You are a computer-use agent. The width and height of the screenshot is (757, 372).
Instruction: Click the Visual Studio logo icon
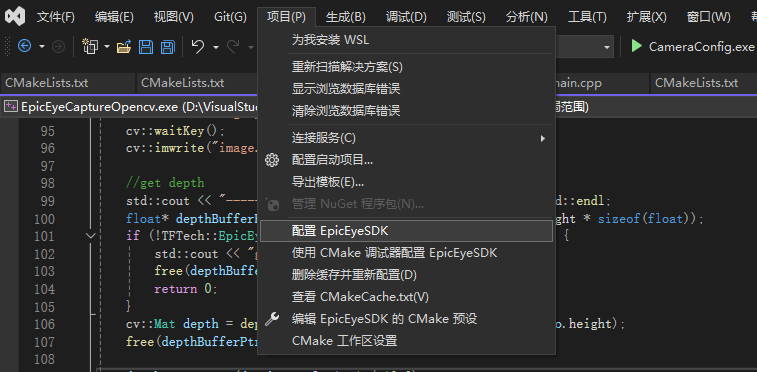click(x=15, y=17)
